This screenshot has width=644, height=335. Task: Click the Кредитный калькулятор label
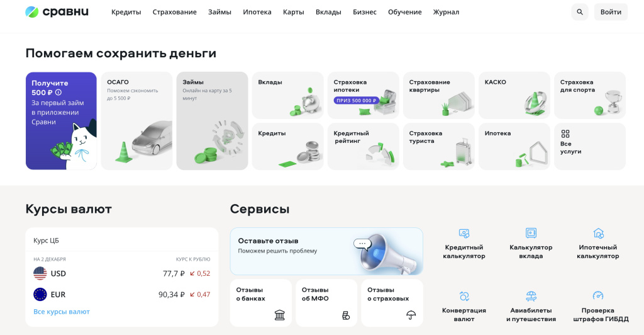[x=464, y=251]
